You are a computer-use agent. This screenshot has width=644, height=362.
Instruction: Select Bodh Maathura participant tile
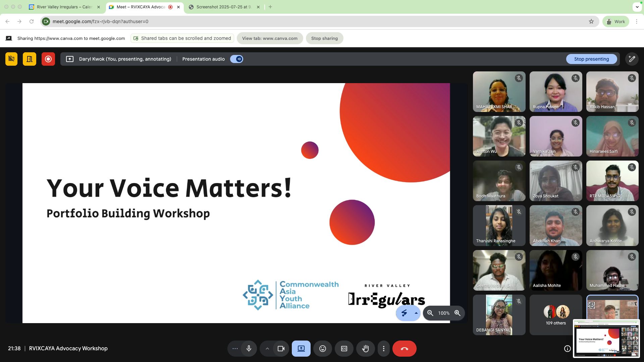(499, 181)
